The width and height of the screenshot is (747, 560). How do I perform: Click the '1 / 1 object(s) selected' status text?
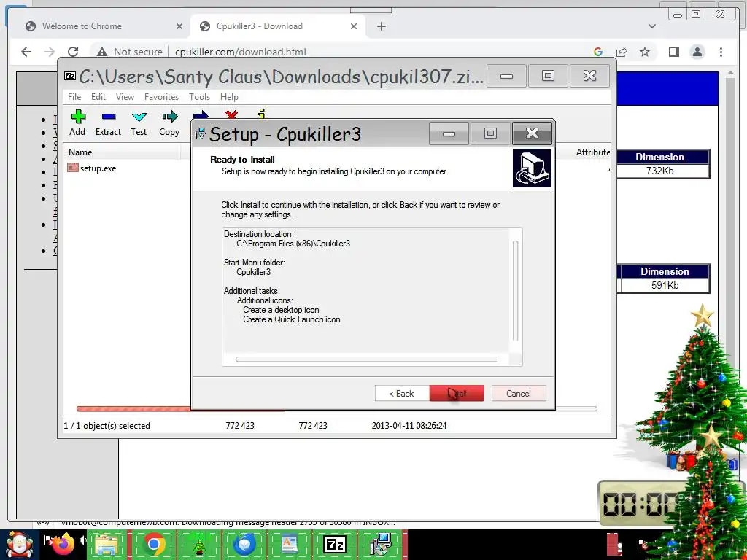click(x=107, y=426)
